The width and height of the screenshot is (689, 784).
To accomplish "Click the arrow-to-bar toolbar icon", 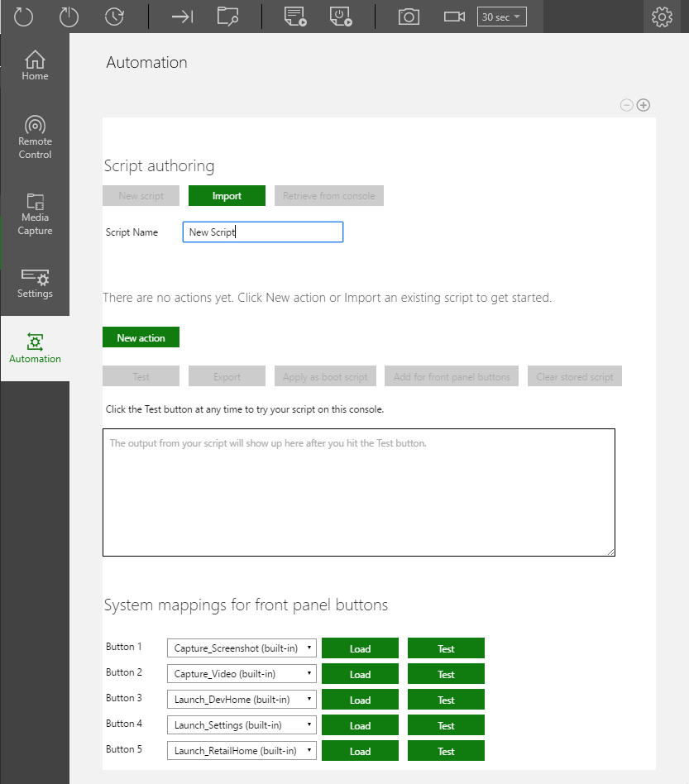I will (182, 17).
